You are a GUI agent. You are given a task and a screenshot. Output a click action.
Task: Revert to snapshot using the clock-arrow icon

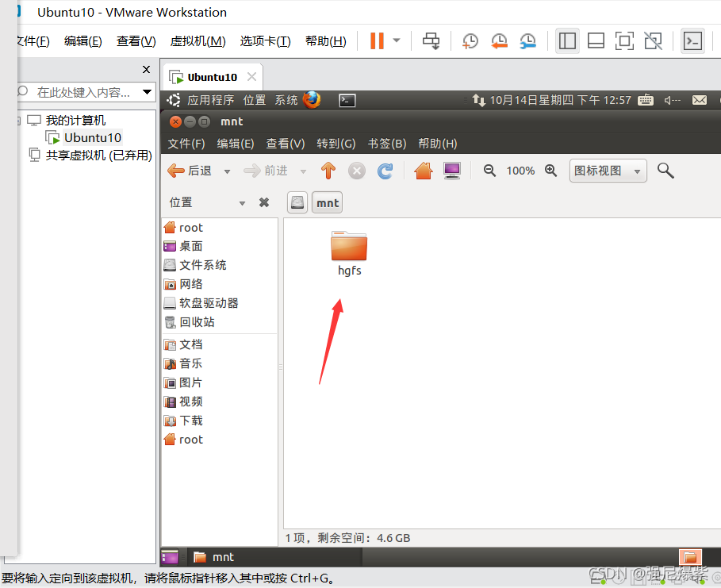[499, 41]
